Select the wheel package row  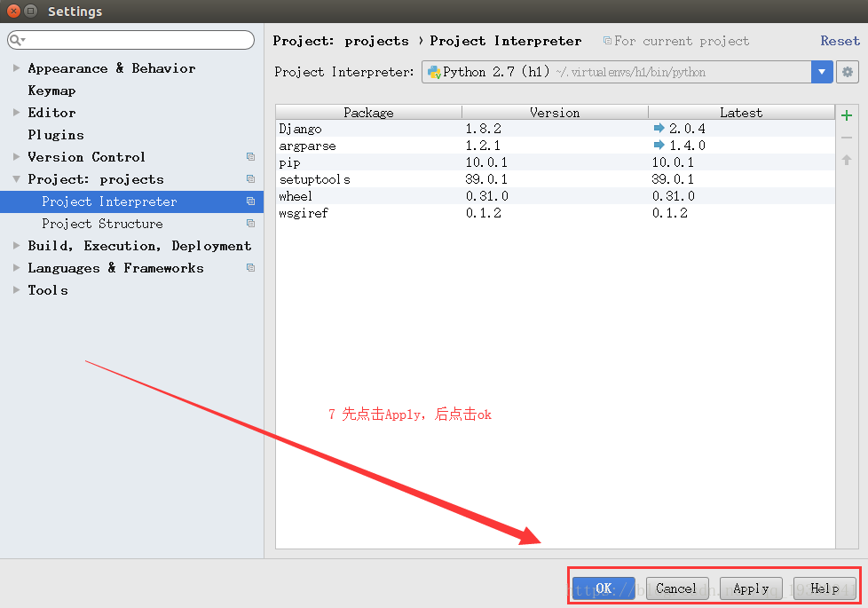[x=556, y=196]
